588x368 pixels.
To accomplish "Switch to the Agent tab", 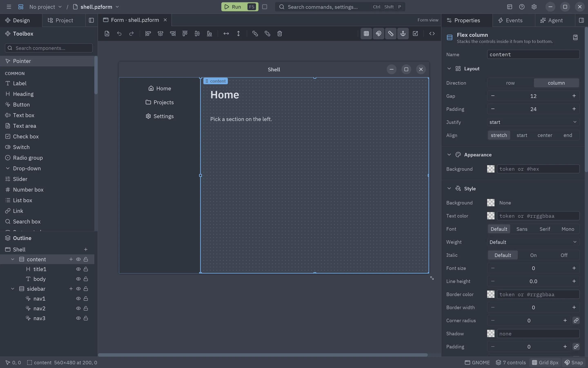I will tap(555, 20).
